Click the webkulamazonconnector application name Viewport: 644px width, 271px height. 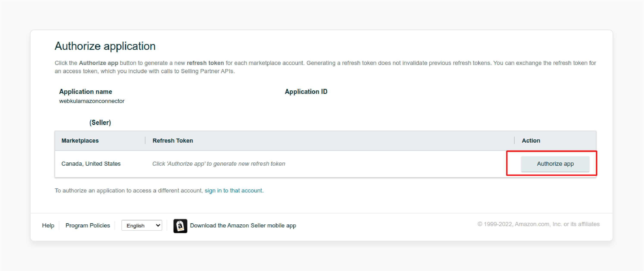click(92, 101)
